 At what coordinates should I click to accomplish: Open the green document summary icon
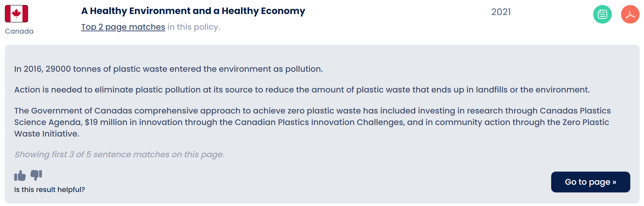pos(602,14)
